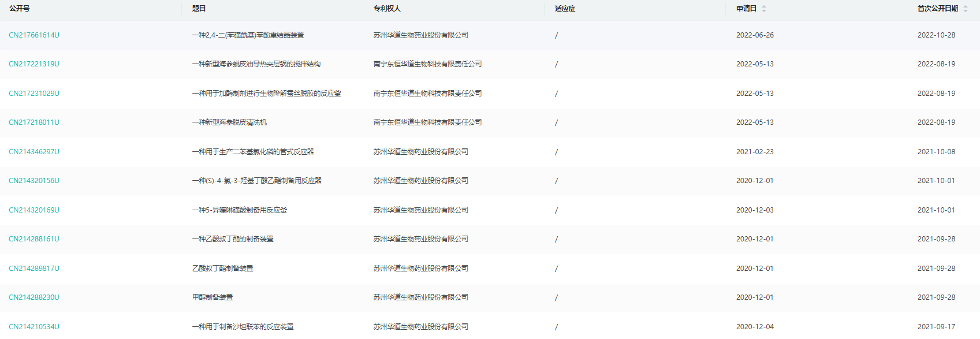Click application date 2020-12-01 in CN214320156U row
The image size is (980, 339).
point(755,181)
